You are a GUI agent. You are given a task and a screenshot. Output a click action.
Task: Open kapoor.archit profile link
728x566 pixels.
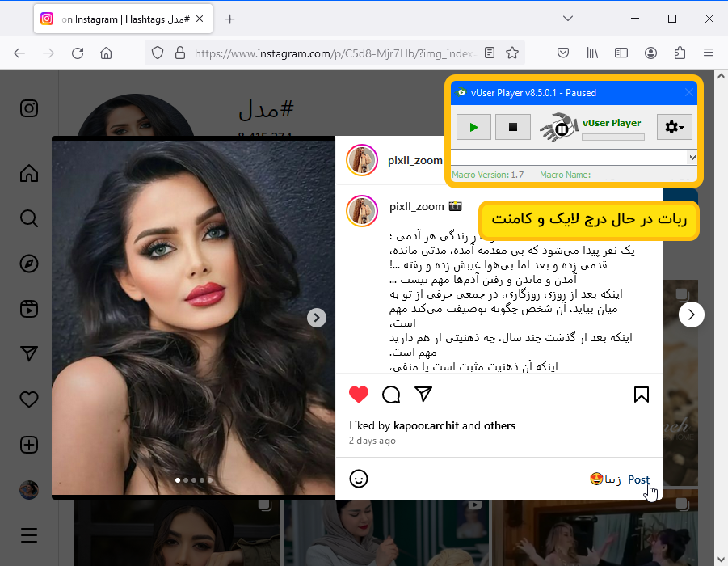[426, 425]
